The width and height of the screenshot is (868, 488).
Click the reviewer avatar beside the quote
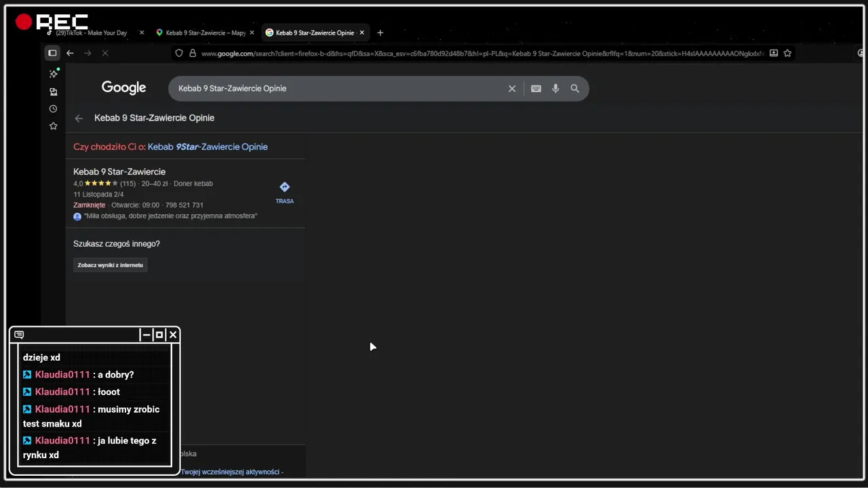[x=77, y=216]
